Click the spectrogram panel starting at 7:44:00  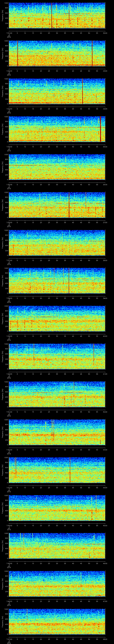57,508
